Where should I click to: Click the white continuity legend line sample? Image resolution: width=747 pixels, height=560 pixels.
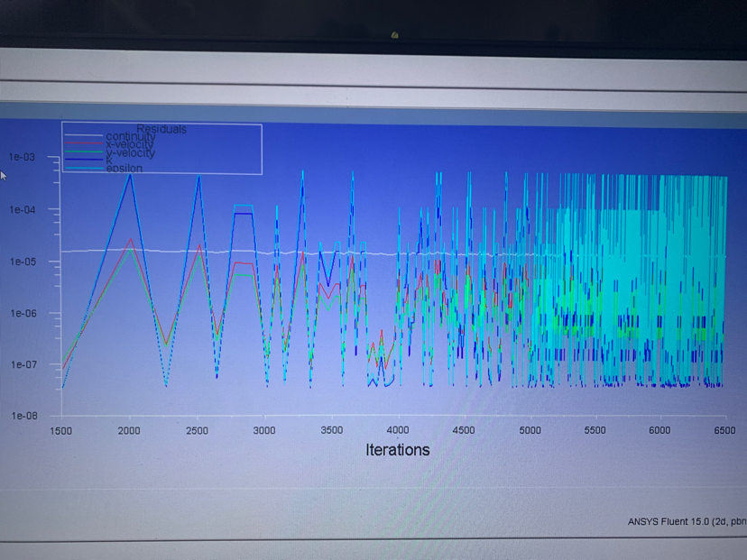point(84,137)
